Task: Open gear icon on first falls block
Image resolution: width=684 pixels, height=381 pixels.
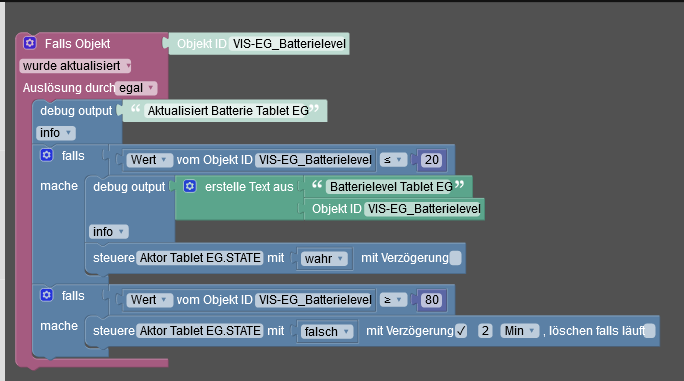Action: click(47, 155)
